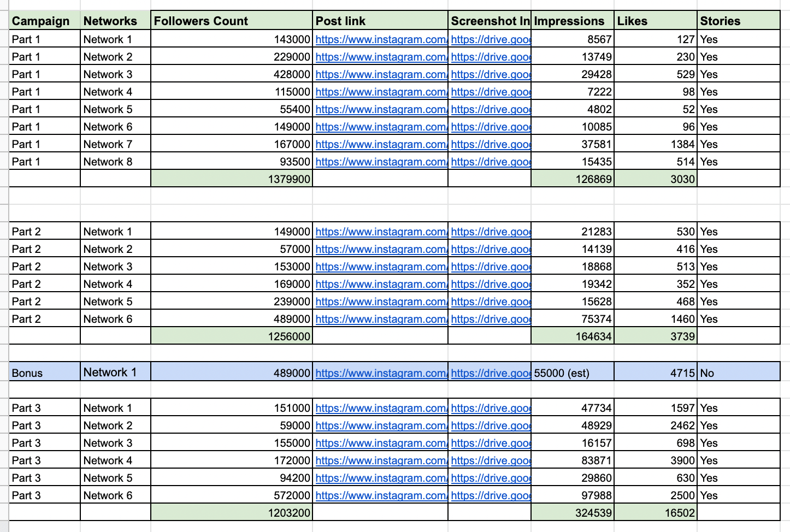The width and height of the screenshot is (790, 532).
Task: Open the Instagram post link for Part 1 Network 7
Action: pyautogui.click(x=381, y=144)
